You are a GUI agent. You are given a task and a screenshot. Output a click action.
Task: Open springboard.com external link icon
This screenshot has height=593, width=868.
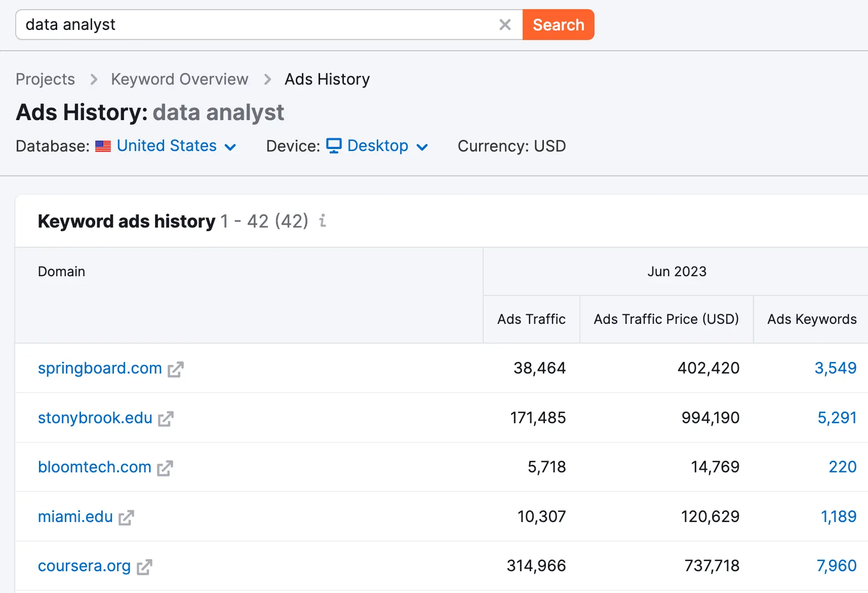point(176,369)
